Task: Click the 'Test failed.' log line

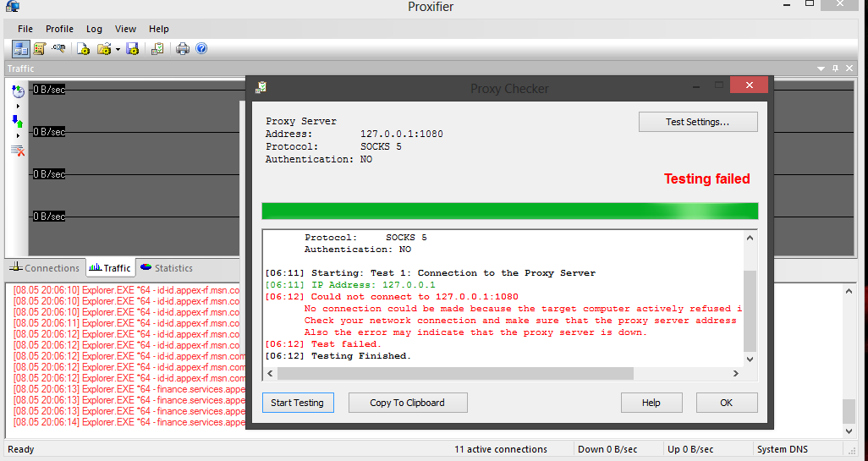Action: tap(323, 344)
